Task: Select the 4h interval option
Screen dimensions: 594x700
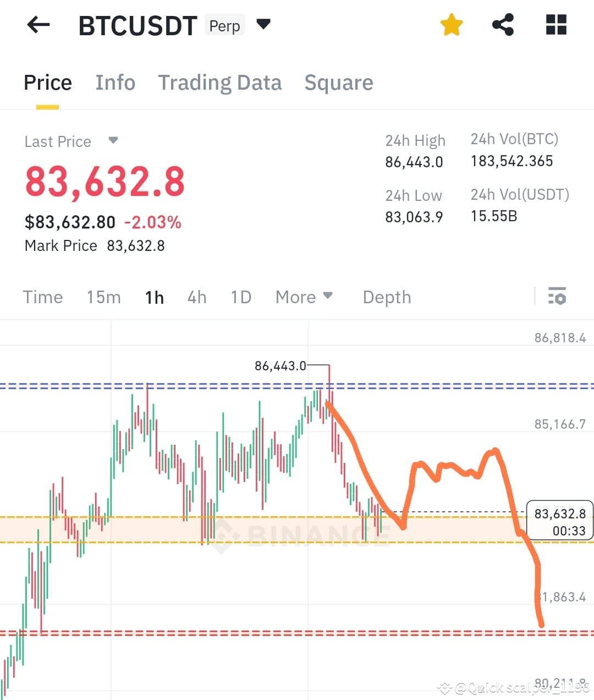Action: (x=197, y=297)
